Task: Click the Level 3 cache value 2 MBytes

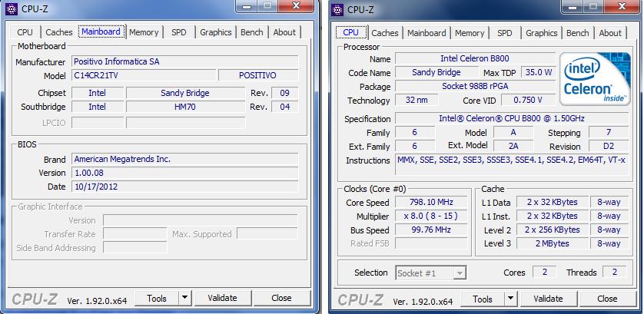Action: click(552, 244)
